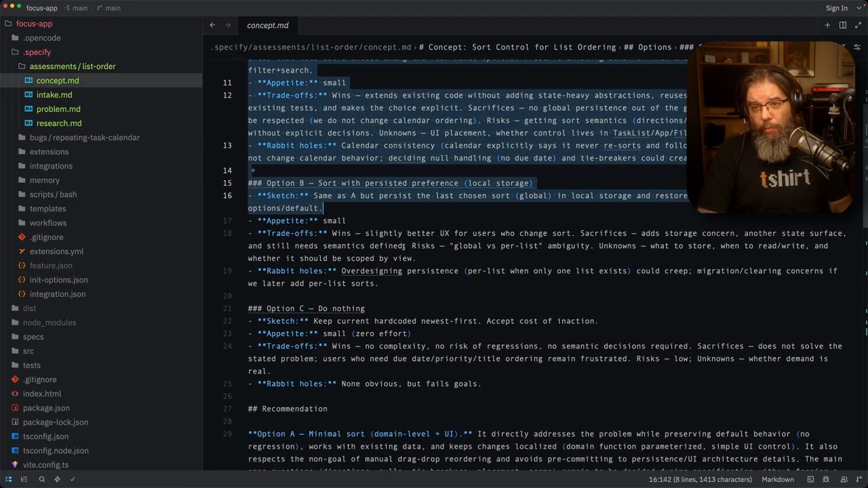
Task: Click the '### Option C — Do nothing' heading
Action: pyautogui.click(x=307, y=308)
